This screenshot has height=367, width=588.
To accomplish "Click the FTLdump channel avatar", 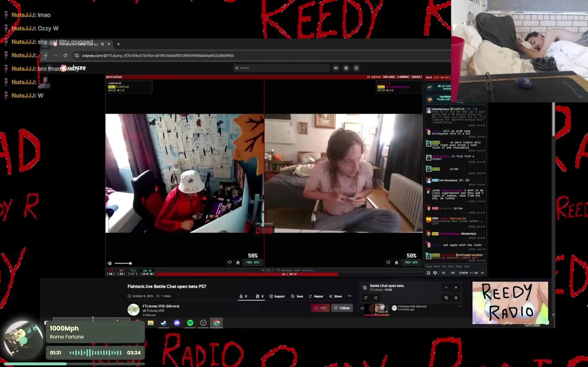I will 133,309.
